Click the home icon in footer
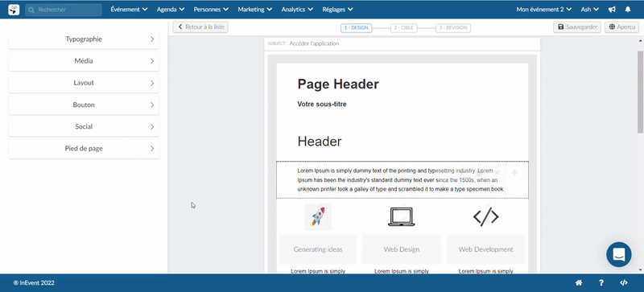The width and height of the screenshot is (644, 292). pos(579,283)
